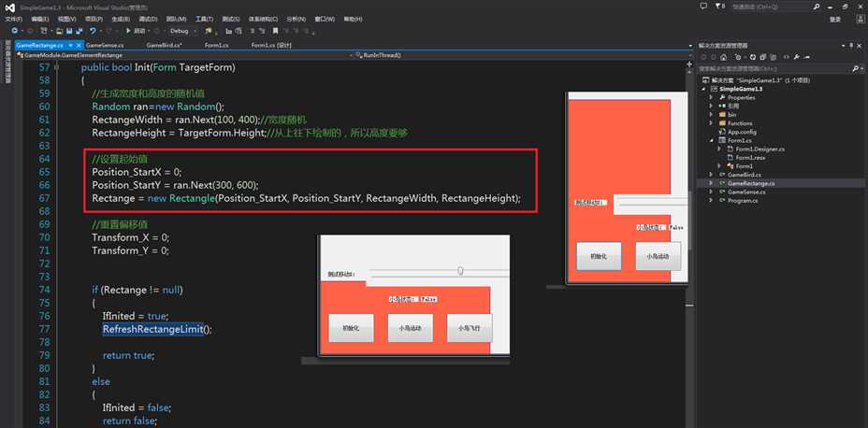Click the refresh icon in Solution Explorer toolbar
Screen dimensions: 868x428
pos(753,57)
